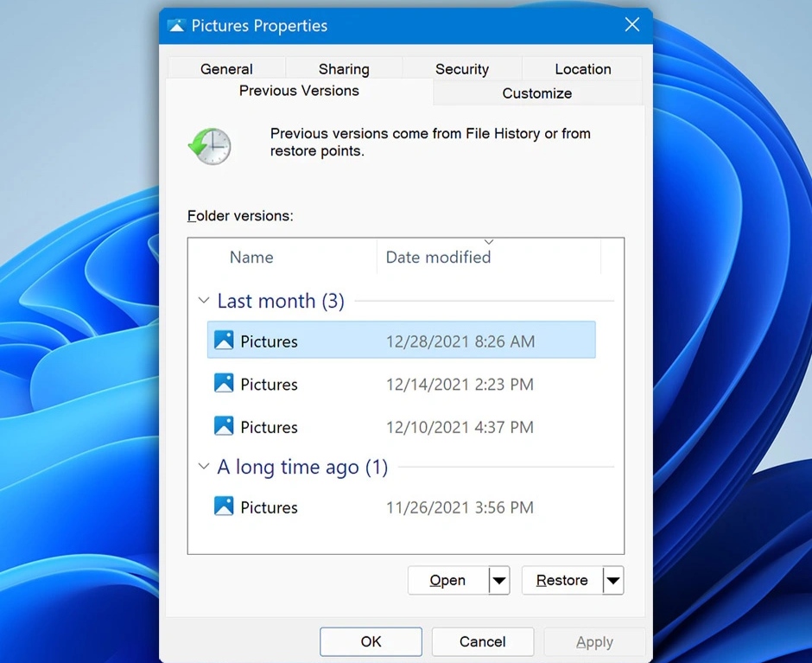Viewport: 812px width, 663px height.
Task: Click the green clock restore icon
Action: coord(210,145)
